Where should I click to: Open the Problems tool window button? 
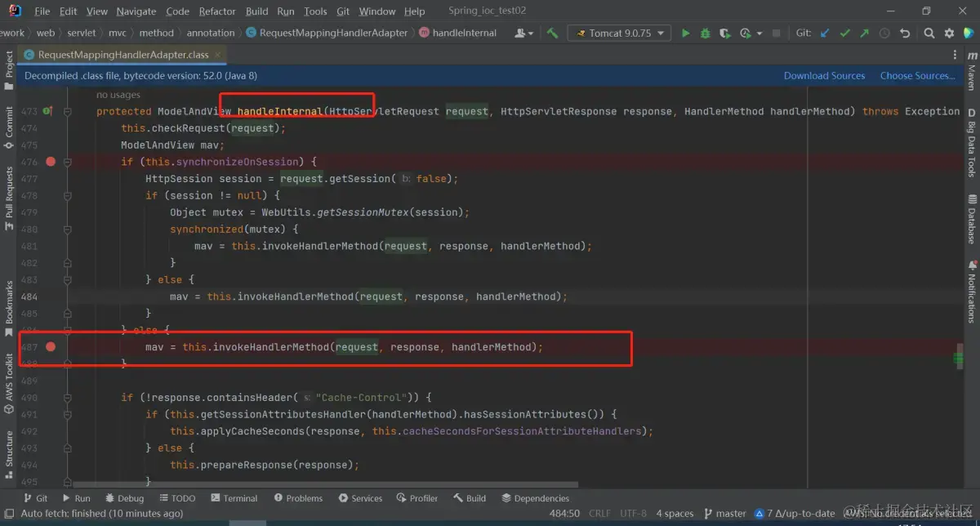coord(298,498)
